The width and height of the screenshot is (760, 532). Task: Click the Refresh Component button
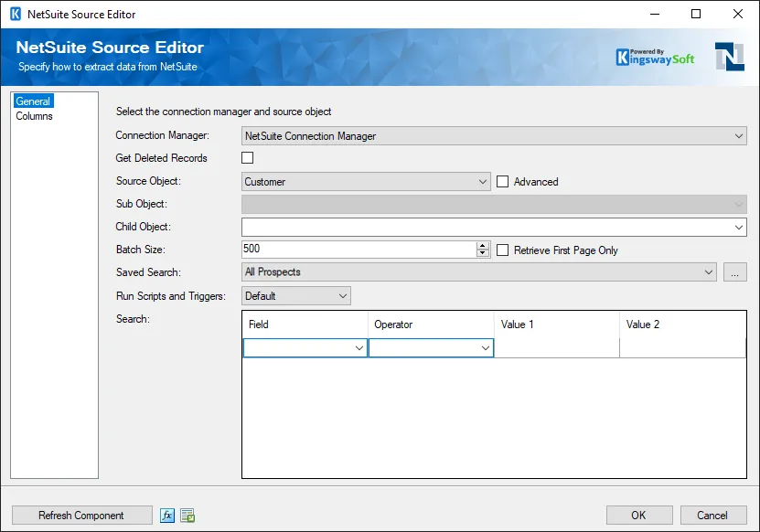coord(81,516)
